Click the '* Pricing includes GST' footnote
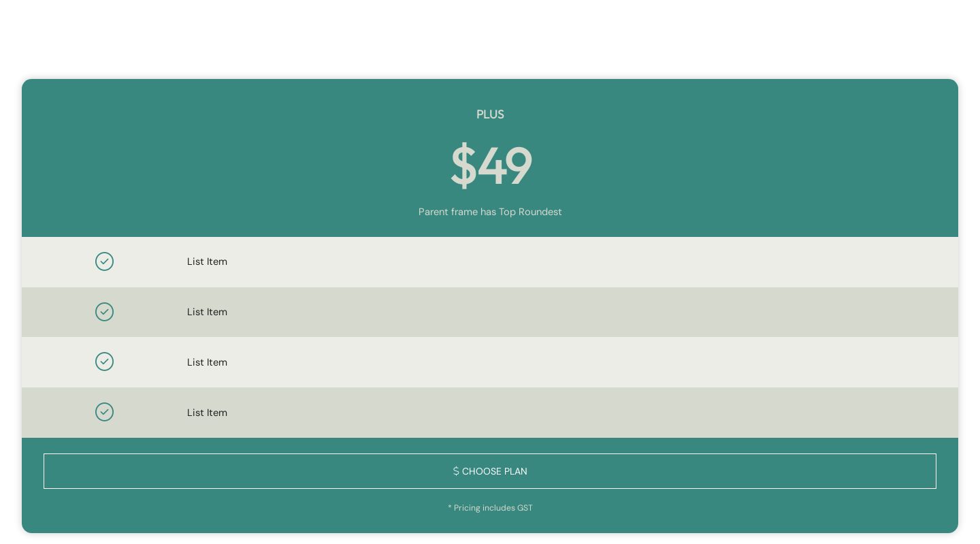980x544 pixels. point(490,508)
